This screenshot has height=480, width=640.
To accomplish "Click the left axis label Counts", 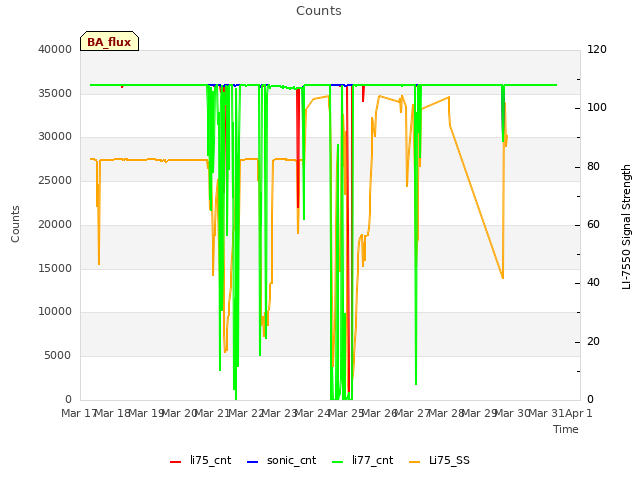I will 15,224.
